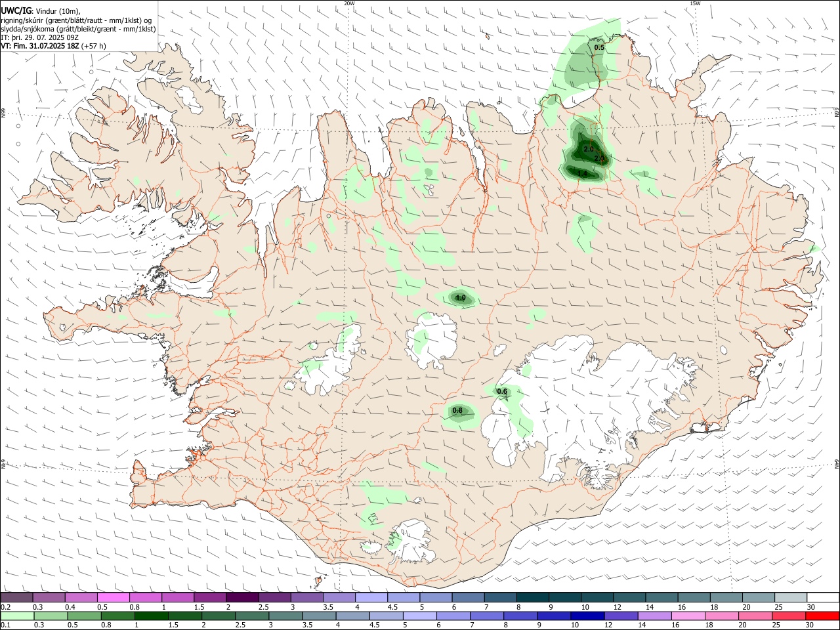The width and height of the screenshot is (840, 630).
Task: Pick the pale grey 25 swatch, top legend row
Action: click(791, 598)
